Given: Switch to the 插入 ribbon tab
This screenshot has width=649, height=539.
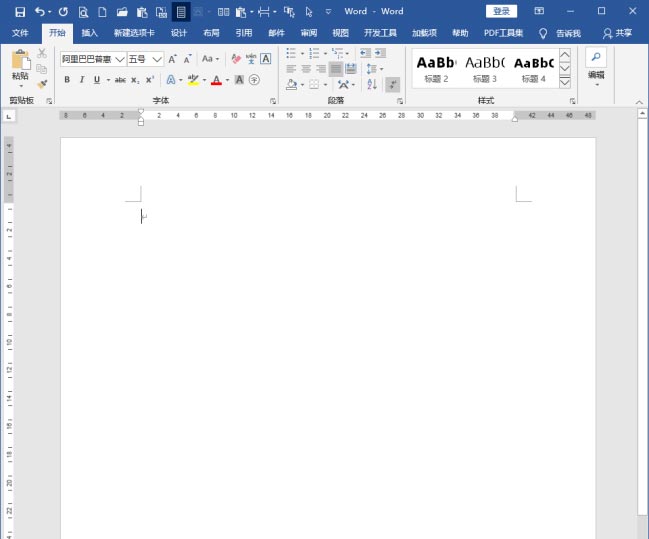Looking at the screenshot, I should pyautogui.click(x=90, y=33).
